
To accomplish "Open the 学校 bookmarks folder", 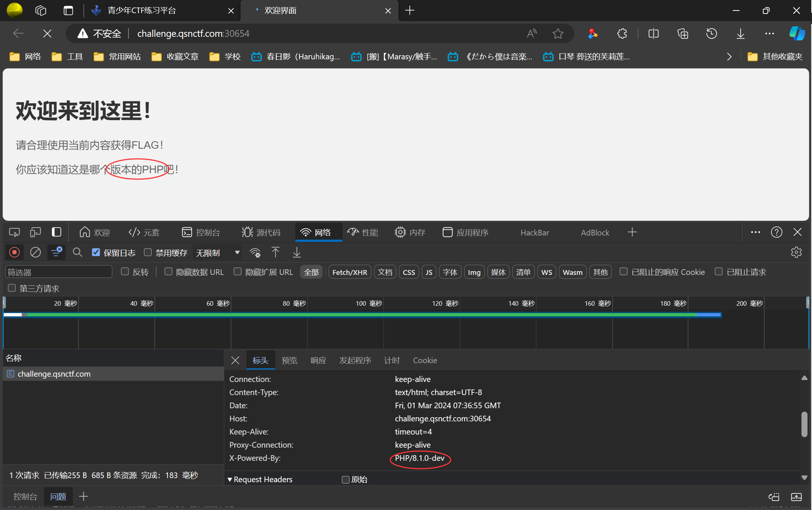I will [x=225, y=57].
